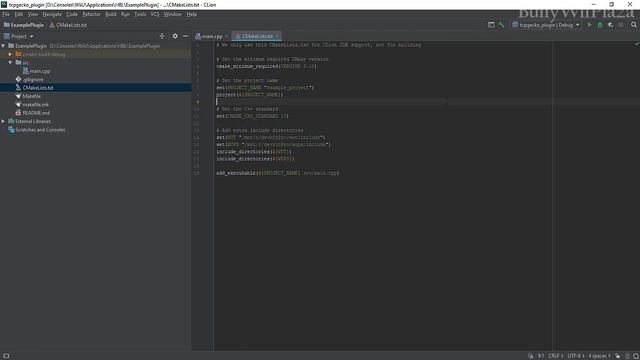Screen dimensions: 640x360
Task: Open the tcpgecko_plugin | Debug configuration dropdown
Action: coord(546,25)
